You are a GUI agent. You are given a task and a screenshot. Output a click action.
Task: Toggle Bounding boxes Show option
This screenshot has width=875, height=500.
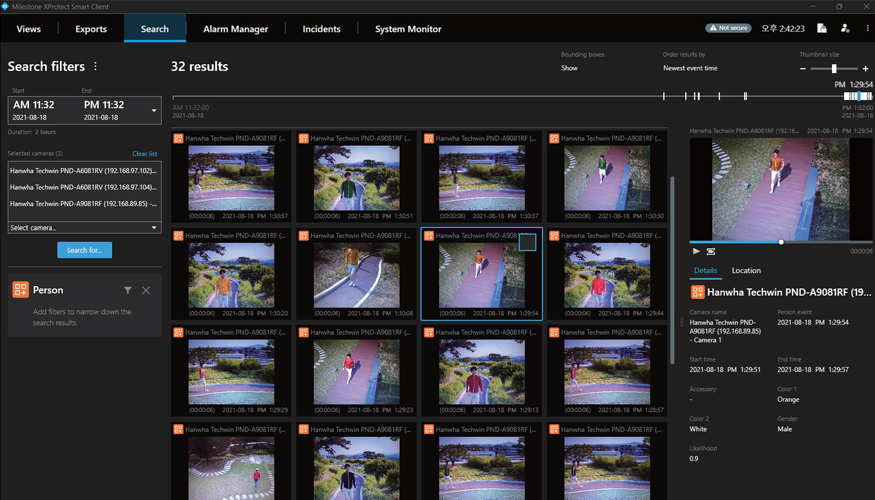tap(569, 68)
